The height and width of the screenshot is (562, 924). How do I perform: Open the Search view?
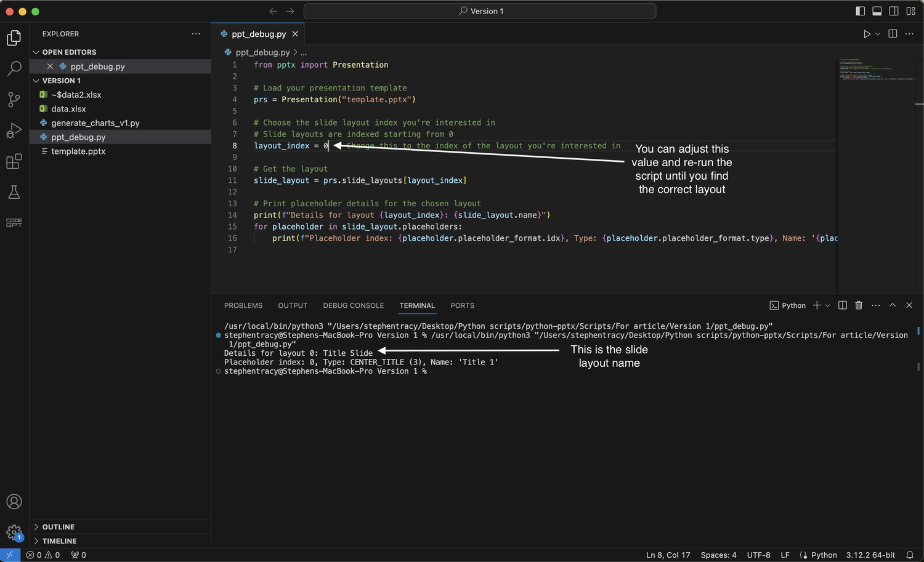[x=14, y=69]
